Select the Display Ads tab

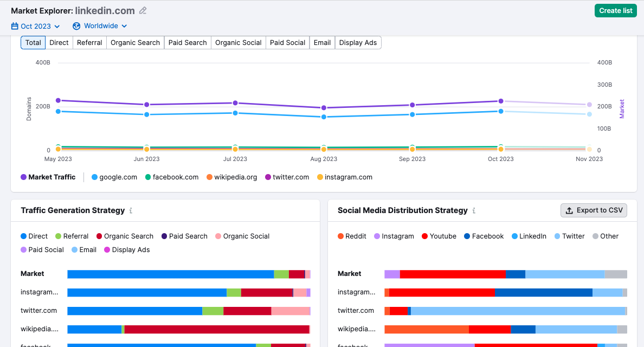[x=358, y=43]
